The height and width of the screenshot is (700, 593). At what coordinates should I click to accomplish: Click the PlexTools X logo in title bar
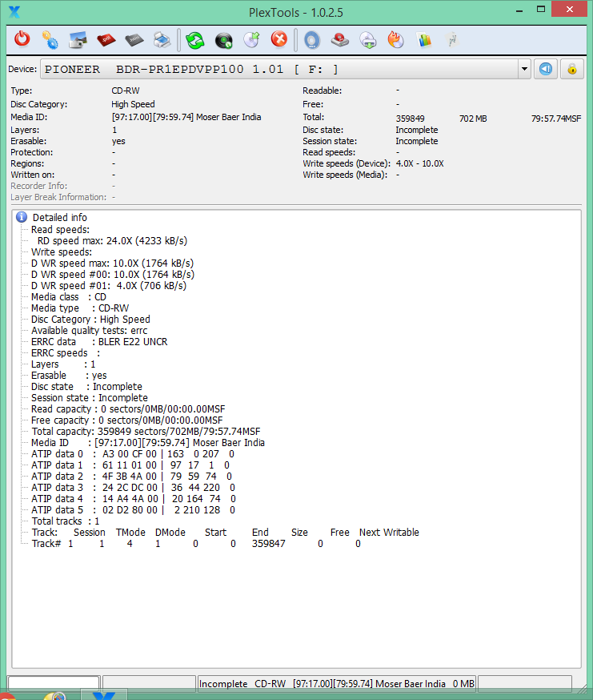[x=14, y=11]
